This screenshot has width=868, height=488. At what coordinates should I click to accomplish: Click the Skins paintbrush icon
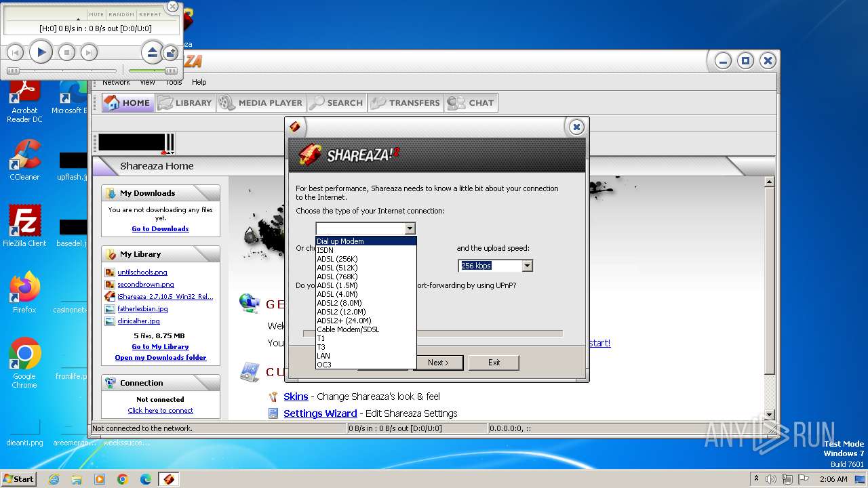[273, 396]
